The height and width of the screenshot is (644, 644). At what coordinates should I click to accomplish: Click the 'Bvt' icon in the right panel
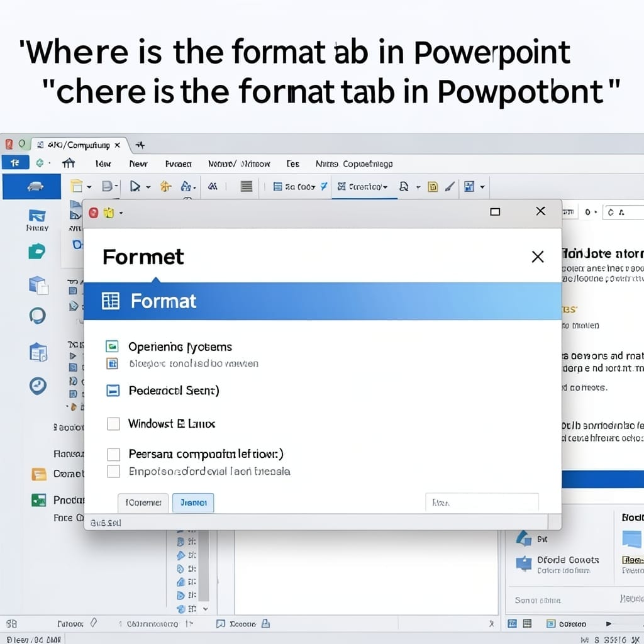(x=524, y=538)
